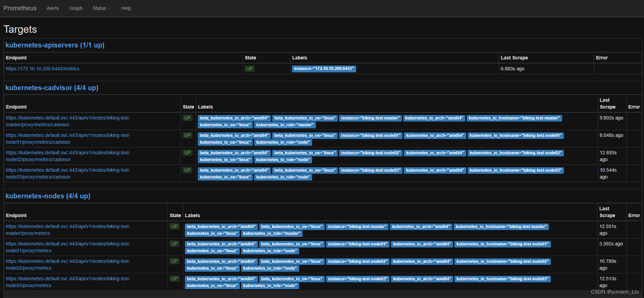Open cadvisor endpoint link for biking-test-node02
The width and height of the screenshot is (644, 298).
click(68, 156)
